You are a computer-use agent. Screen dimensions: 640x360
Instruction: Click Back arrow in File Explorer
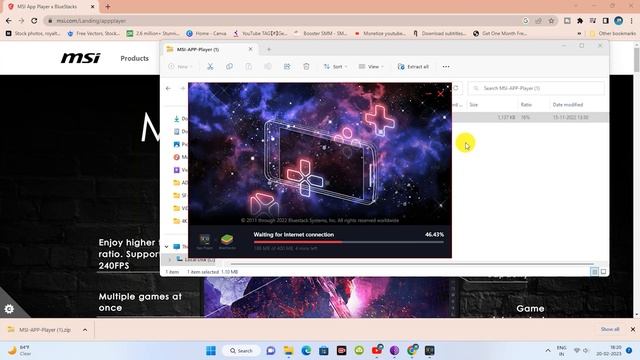click(169, 88)
